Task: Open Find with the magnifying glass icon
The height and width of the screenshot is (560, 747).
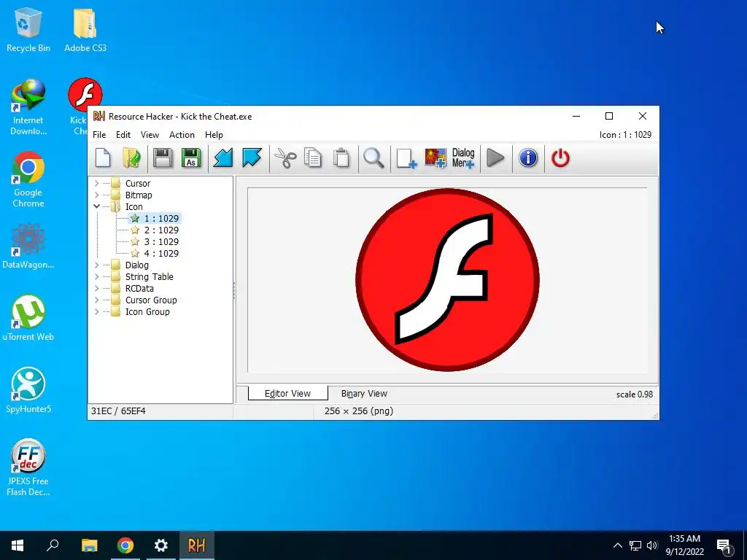Action: [373, 158]
